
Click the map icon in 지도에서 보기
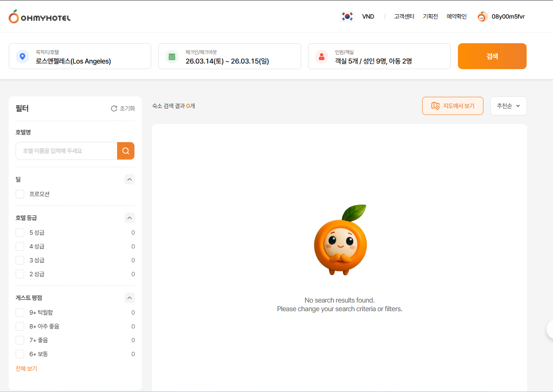click(x=435, y=106)
